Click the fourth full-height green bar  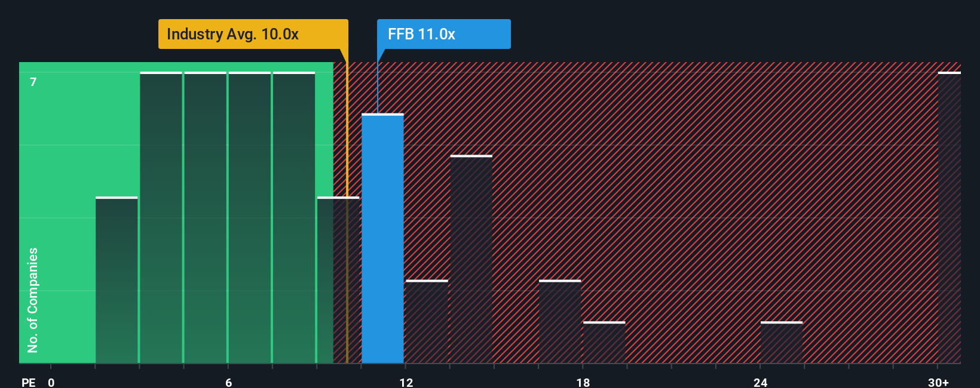click(294, 217)
